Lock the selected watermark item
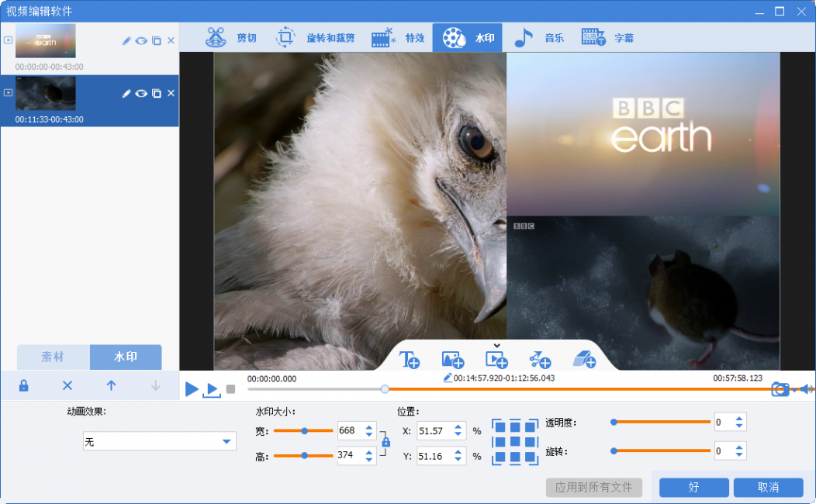816x504 pixels. click(23, 386)
